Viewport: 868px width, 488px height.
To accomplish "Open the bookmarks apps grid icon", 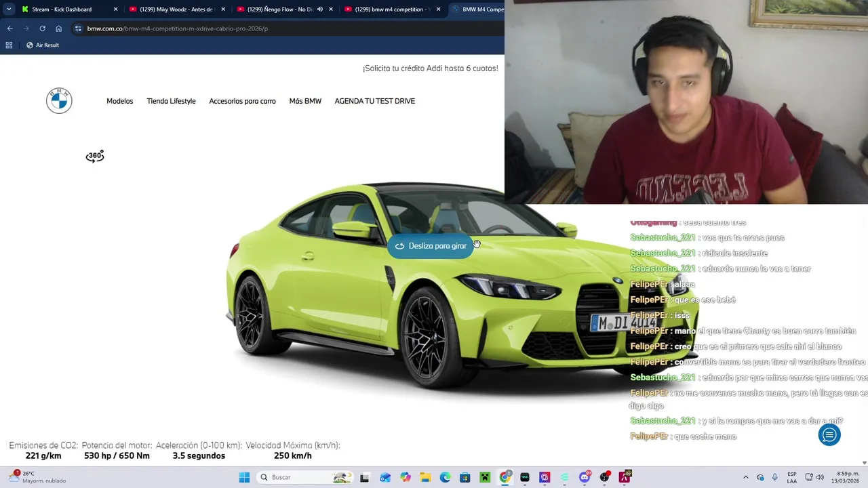I will (9, 45).
